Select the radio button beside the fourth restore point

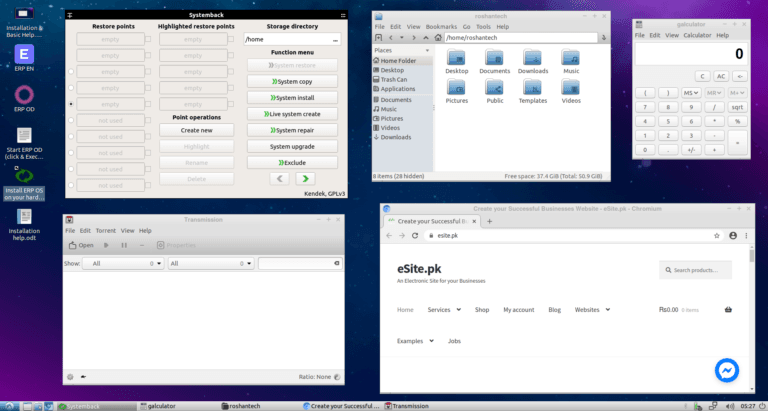(71, 88)
